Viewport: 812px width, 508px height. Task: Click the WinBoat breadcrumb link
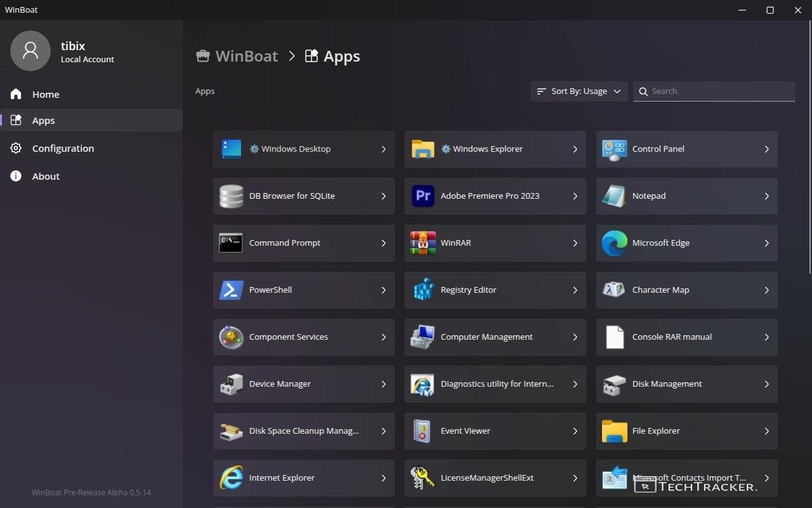point(246,56)
